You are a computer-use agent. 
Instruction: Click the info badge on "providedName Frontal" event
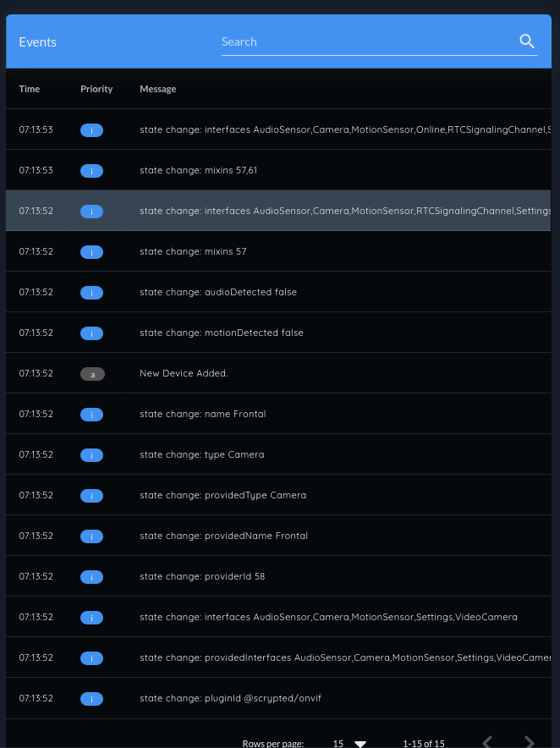point(91,536)
